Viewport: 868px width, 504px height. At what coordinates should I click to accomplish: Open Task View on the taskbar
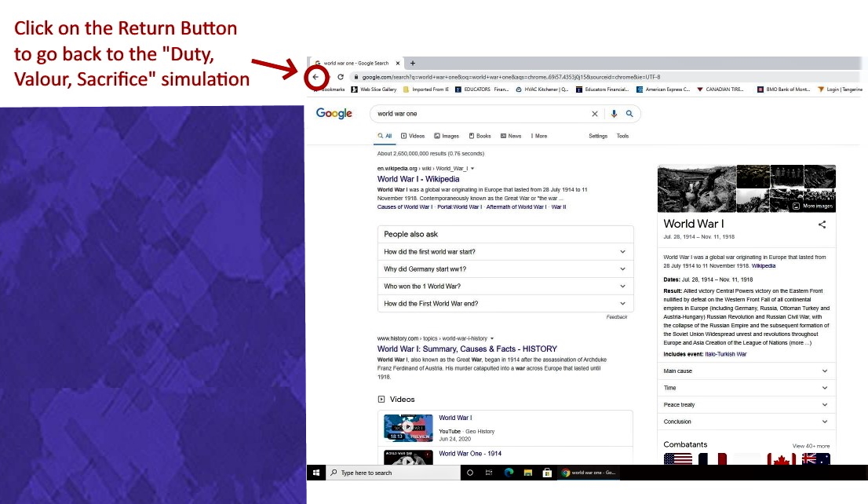[x=489, y=473]
